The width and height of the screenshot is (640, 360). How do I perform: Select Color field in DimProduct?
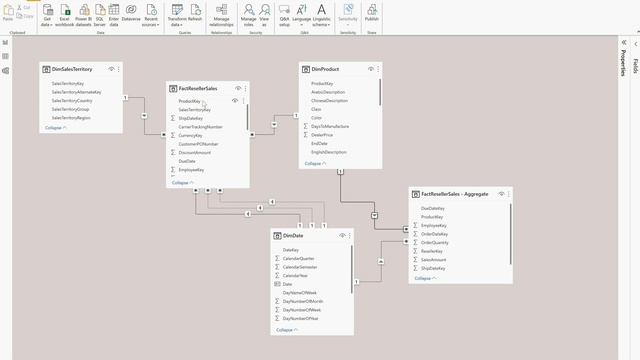pos(316,118)
